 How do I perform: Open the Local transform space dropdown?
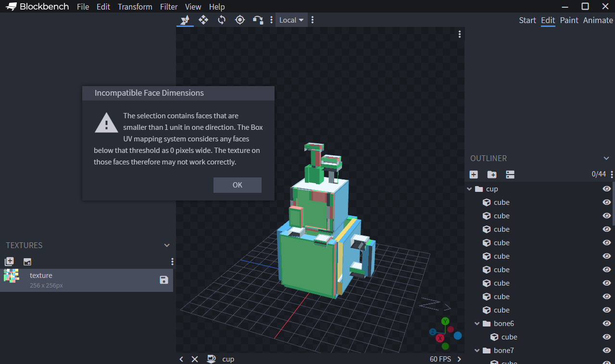click(x=291, y=20)
